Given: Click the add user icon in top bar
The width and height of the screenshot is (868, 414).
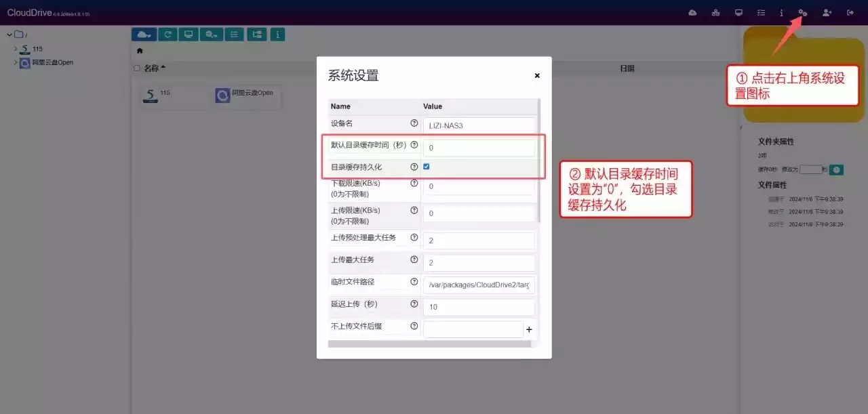Looking at the screenshot, I should pyautogui.click(x=827, y=13).
